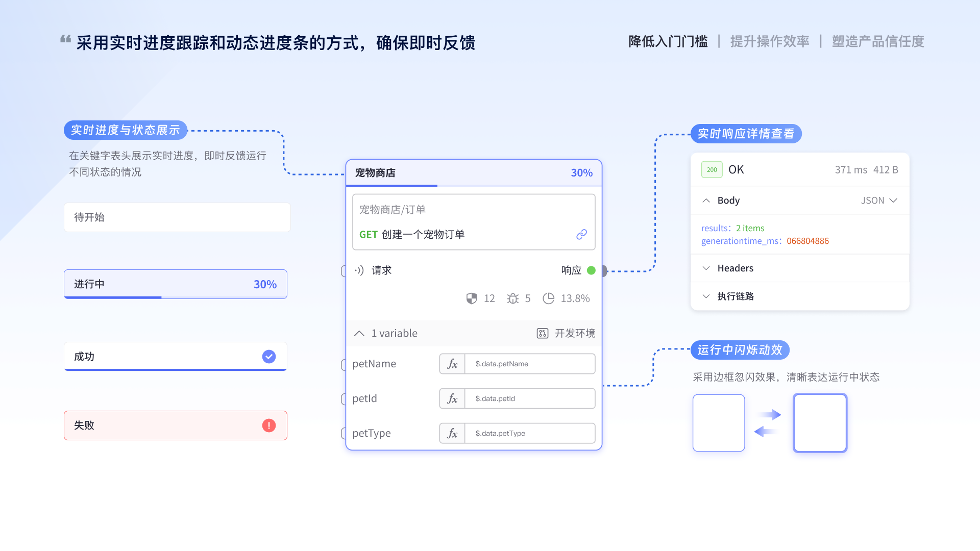Click the bug icon showing 5
The image size is (980, 551).
[x=512, y=298]
